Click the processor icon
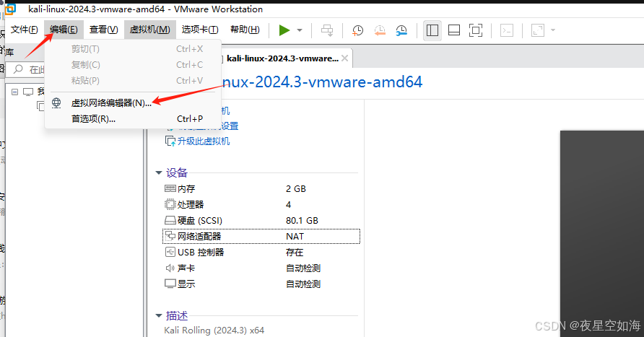Image resolution: width=644 pixels, height=337 pixels. coord(170,204)
